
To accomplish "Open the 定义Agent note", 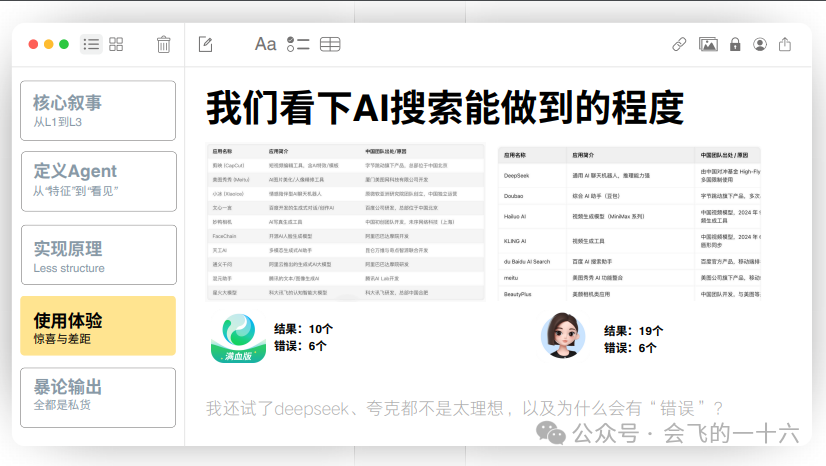I will [99, 181].
